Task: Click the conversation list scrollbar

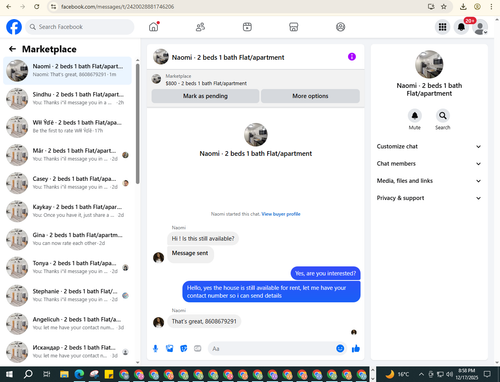Action: [138, 123]
